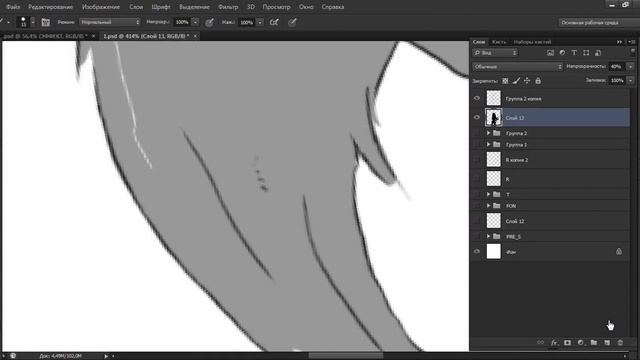Create new fill or adjustment layer icon
The height and width of the screenshot is (360, 640).
click(580, 342)
